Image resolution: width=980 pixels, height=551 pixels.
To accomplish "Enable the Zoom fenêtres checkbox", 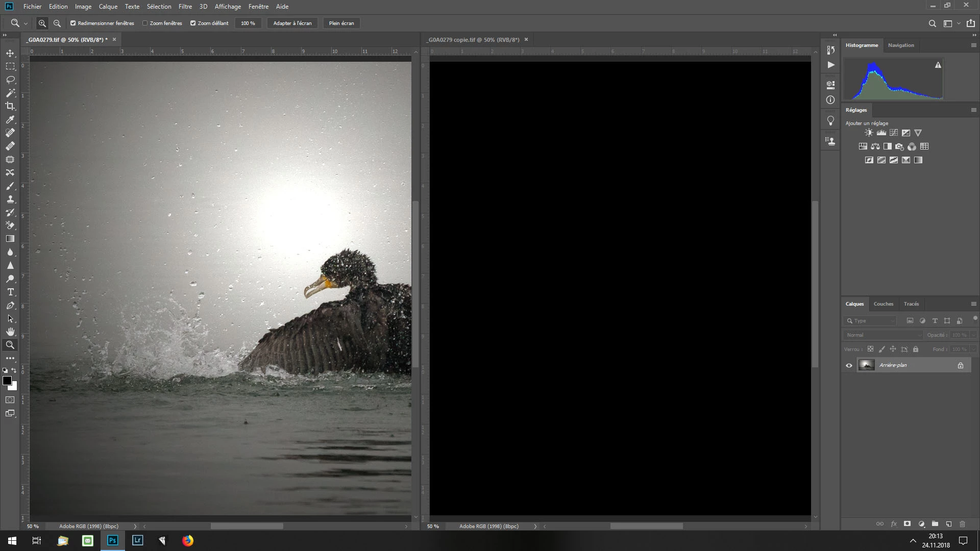I will pos(145,23).
